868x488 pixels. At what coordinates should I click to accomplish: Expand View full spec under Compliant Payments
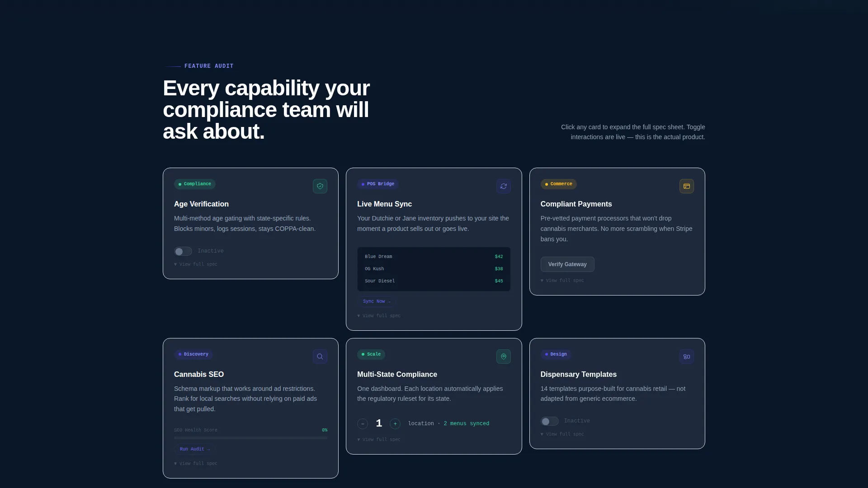coord(562,281)
